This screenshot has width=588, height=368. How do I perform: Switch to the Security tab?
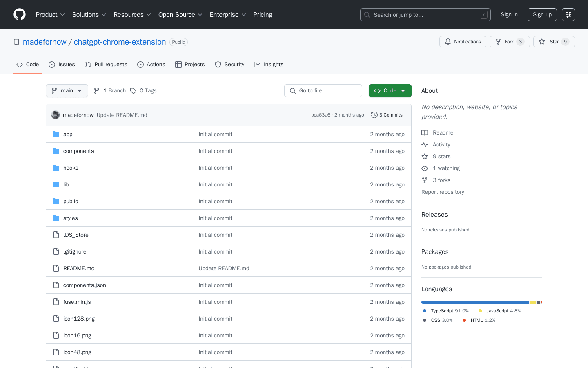[229, 65]
